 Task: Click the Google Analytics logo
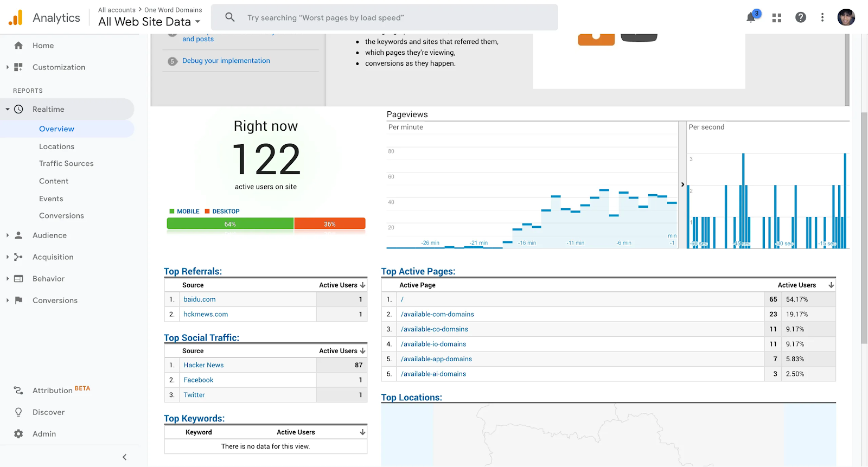[x=16, y=17]
